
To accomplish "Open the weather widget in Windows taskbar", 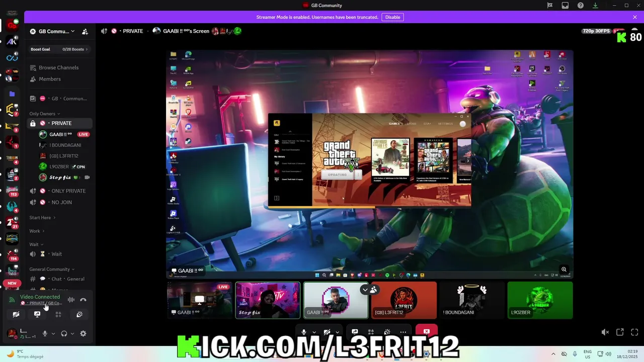I will pos(24,354).
